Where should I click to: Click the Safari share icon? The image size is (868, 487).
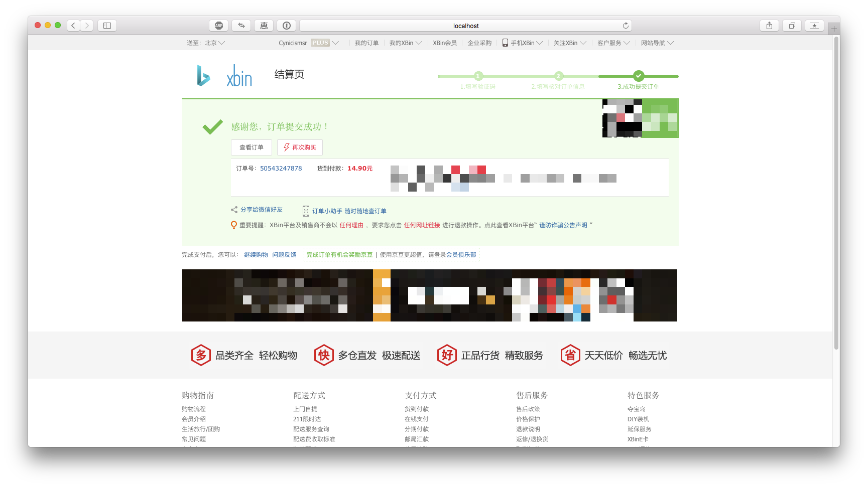[769, 26]
